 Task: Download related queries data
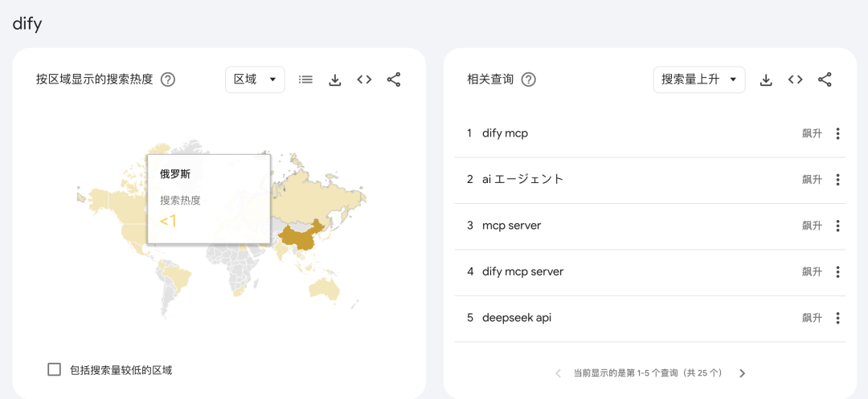pyautogui.click(x=766, y=79)
